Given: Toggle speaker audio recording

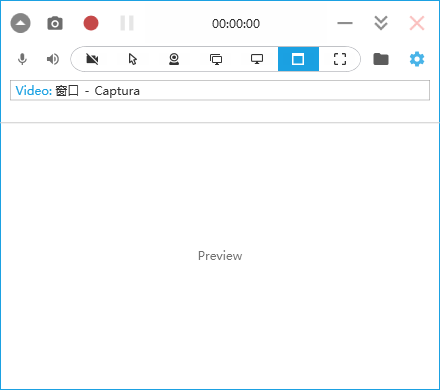Looking at the screenshot, I should tap(53, 59).
